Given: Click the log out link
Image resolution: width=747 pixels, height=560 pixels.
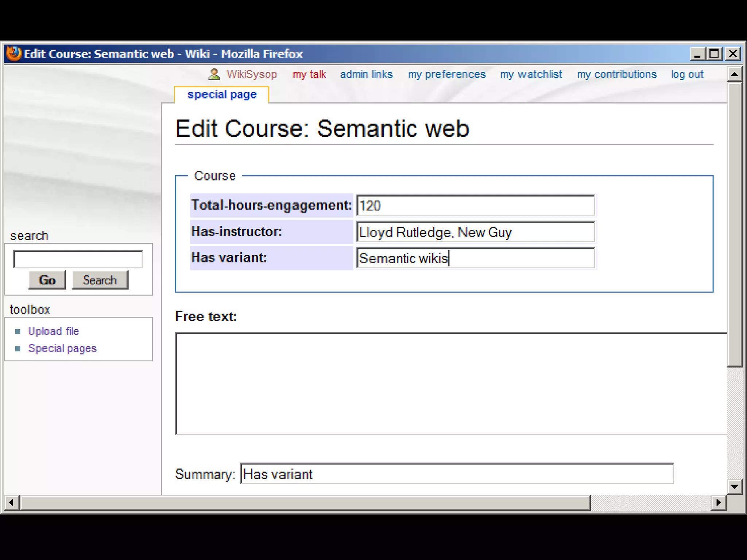Looking at the screenshot, I should point(687,74).
